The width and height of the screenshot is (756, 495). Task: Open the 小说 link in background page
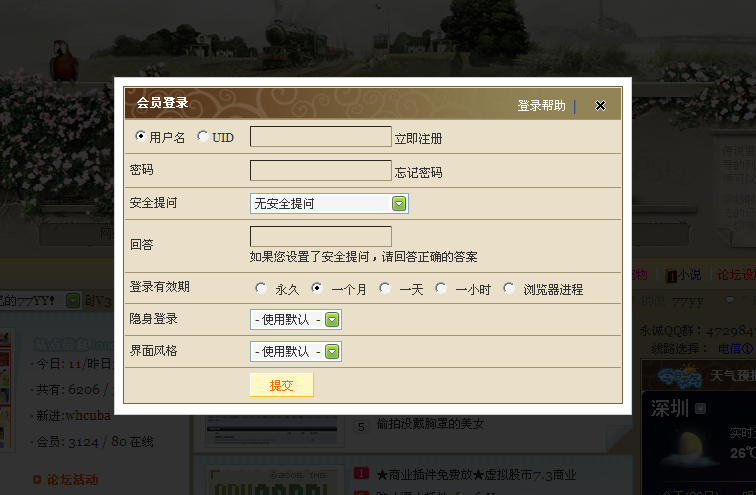click(x=689, y=275)
